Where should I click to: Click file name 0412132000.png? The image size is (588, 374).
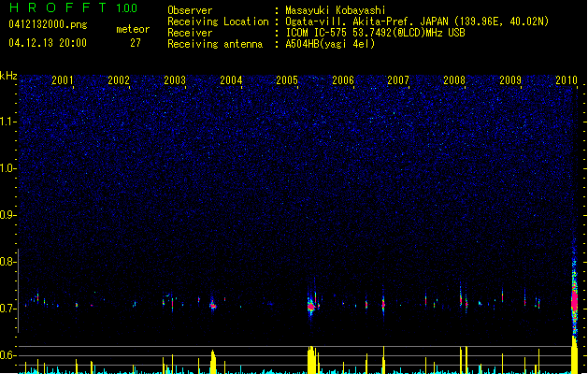(48, 24)
